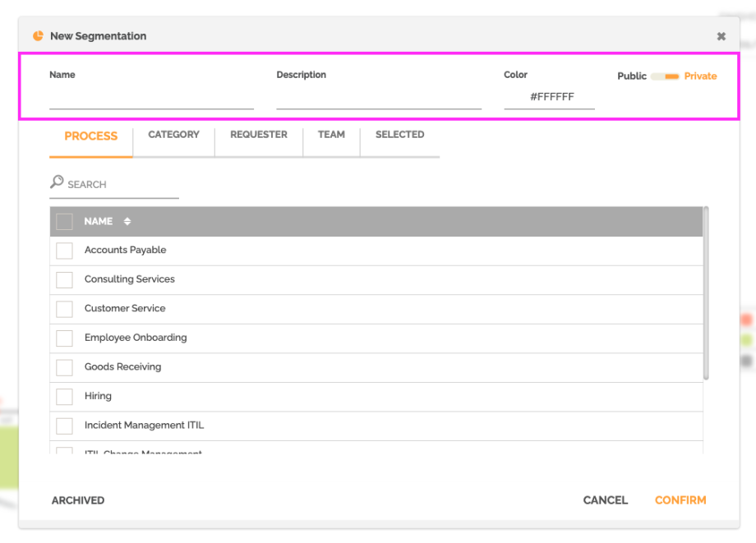This screenshot has height=543, width=756.
Task: Switch to the Team tab
Action: [x=331, y=135]
